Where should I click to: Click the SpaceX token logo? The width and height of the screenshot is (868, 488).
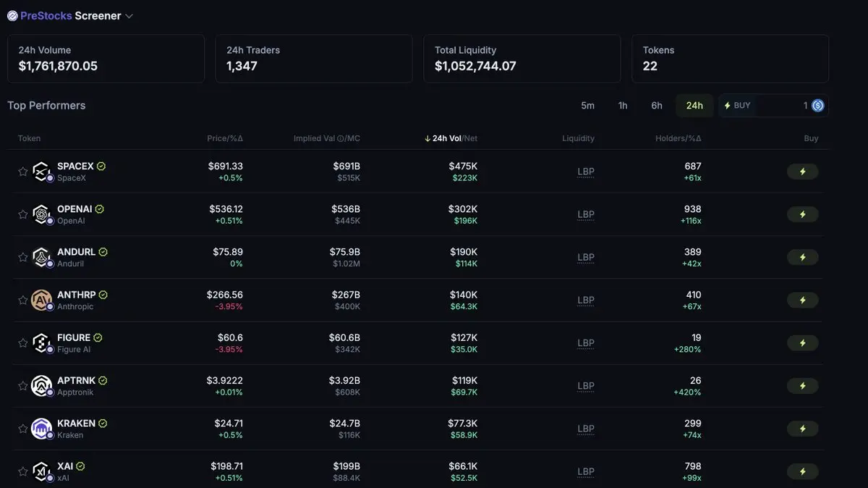tap(41, 171)
